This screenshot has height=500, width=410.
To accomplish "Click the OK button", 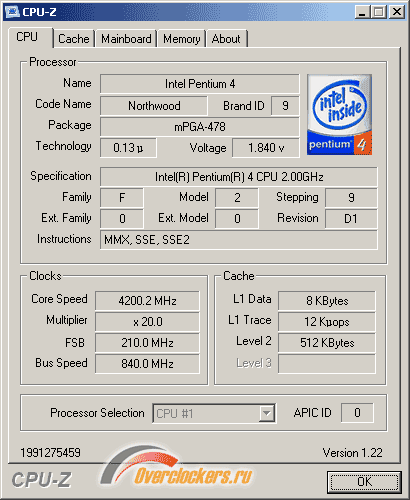I will 364,482.
